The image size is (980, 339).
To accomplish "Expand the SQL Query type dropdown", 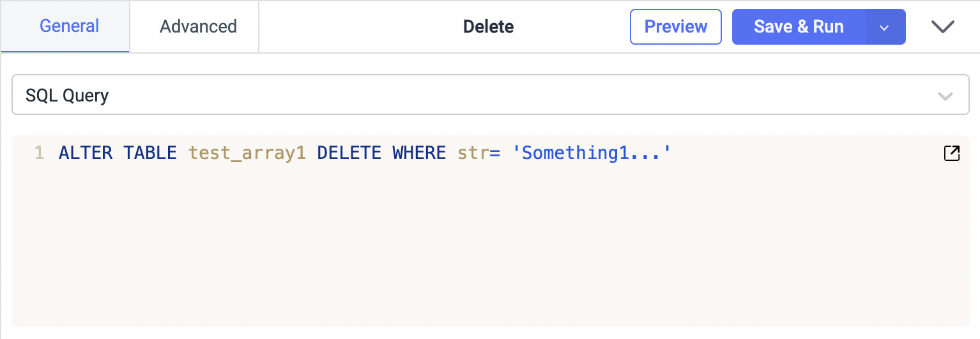I will click(x=944, y=96).
